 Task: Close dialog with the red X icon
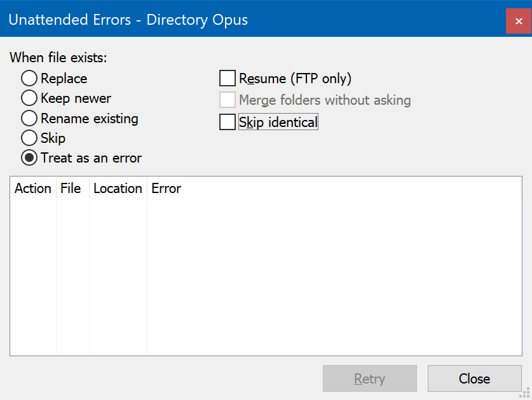click(x=519, y=21)
